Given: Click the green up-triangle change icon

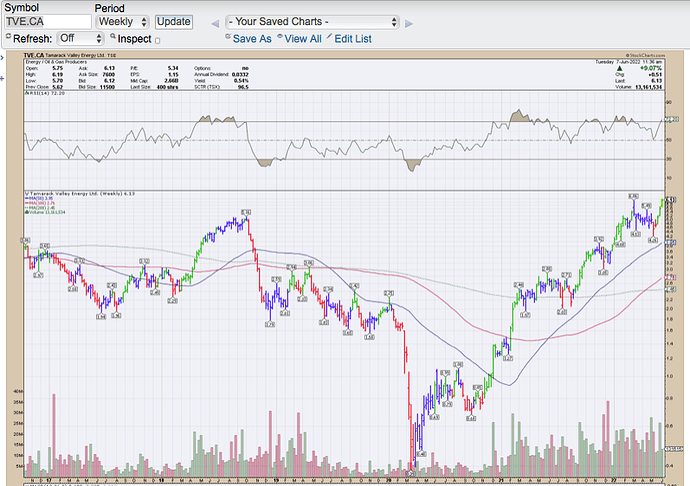Looking at the screenshot, I should (x=620, y=69).
